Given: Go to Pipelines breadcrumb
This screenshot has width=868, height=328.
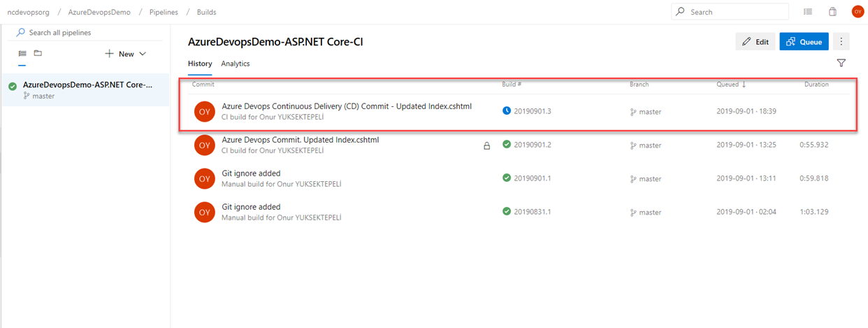Looking at the screenshot, I should pyautogui.click(x=164, y=13).
